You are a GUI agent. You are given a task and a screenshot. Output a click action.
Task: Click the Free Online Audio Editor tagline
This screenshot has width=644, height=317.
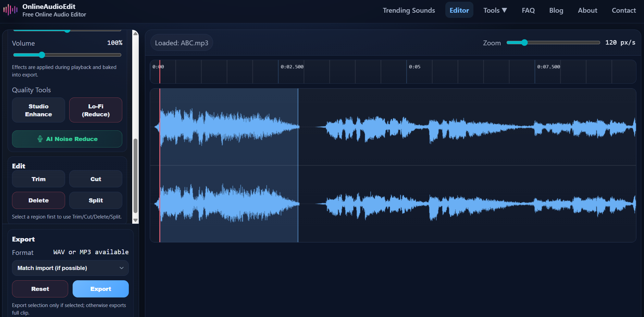[54, 14]
